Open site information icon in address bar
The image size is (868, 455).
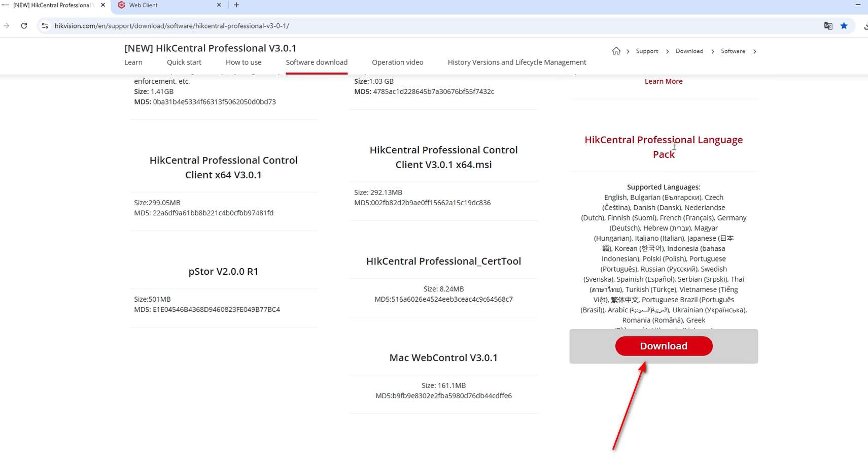pyautogui.click(x=45, y=26)
